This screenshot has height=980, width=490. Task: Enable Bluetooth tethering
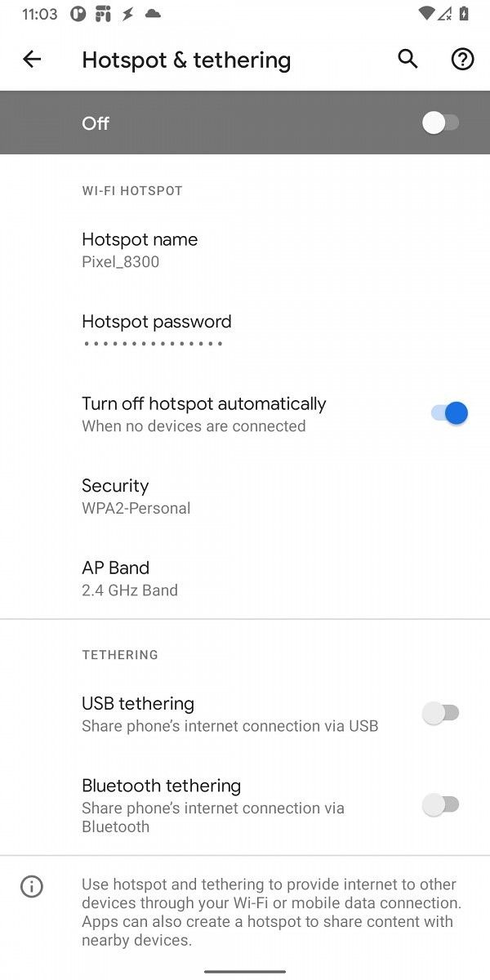click(440, 804)
